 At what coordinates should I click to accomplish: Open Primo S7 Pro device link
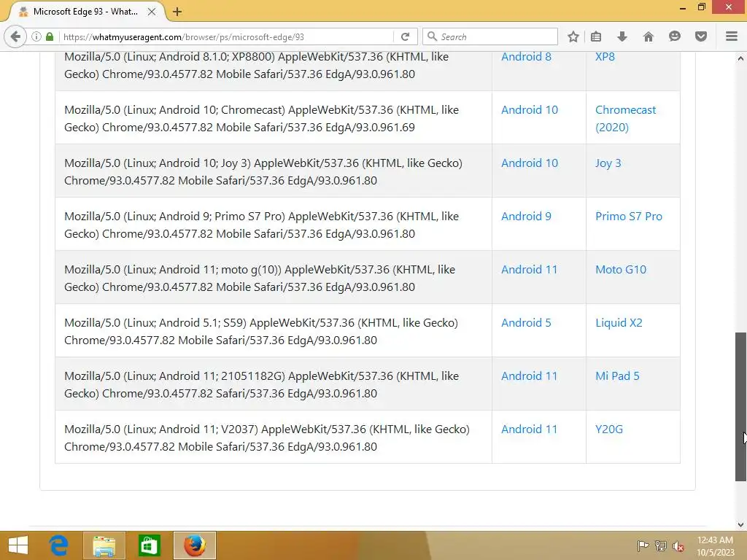click(x=629, y=217)
